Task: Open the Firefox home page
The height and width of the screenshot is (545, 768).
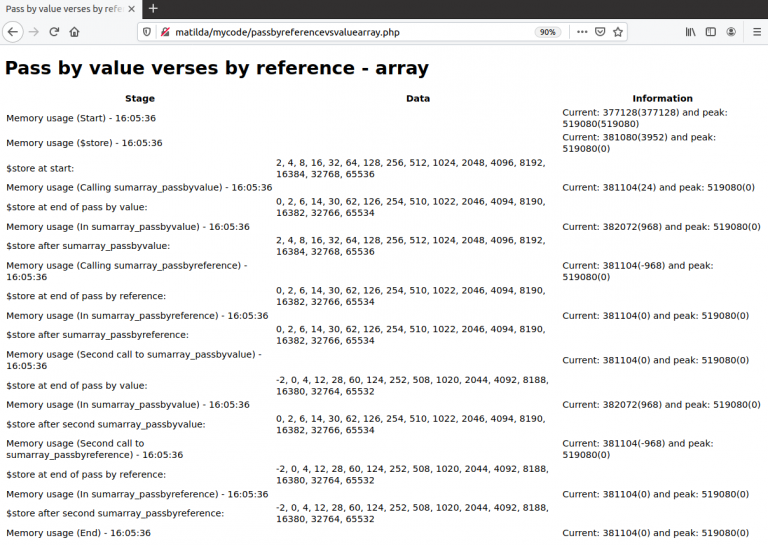Action: [x=74, y=32]
